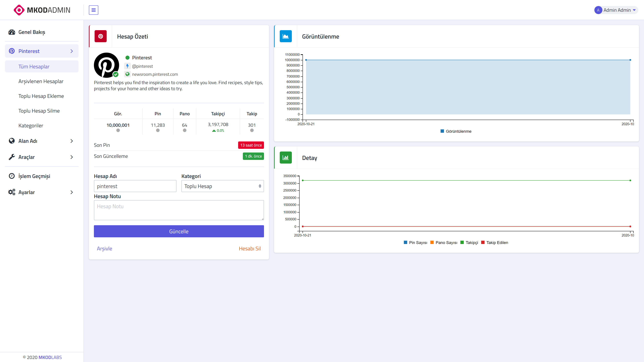The image size is (644, 362).
Task: Select Tüm Hesaplar in the sidebar
Action: [42, 67]
